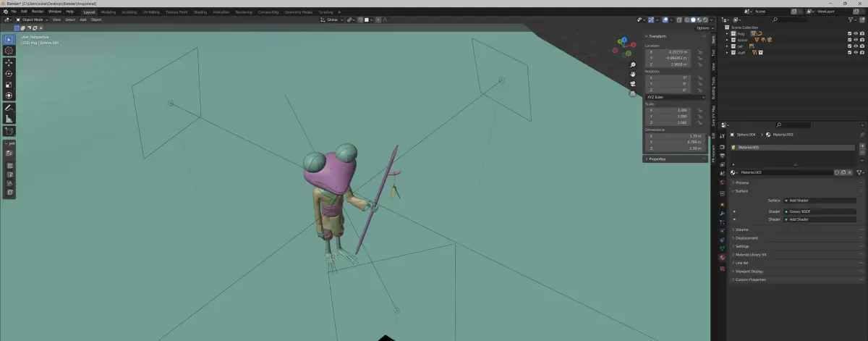Screen dimensions: 868x341
Task: Select the Add Cube tool
Action: (x=9, y=132)
